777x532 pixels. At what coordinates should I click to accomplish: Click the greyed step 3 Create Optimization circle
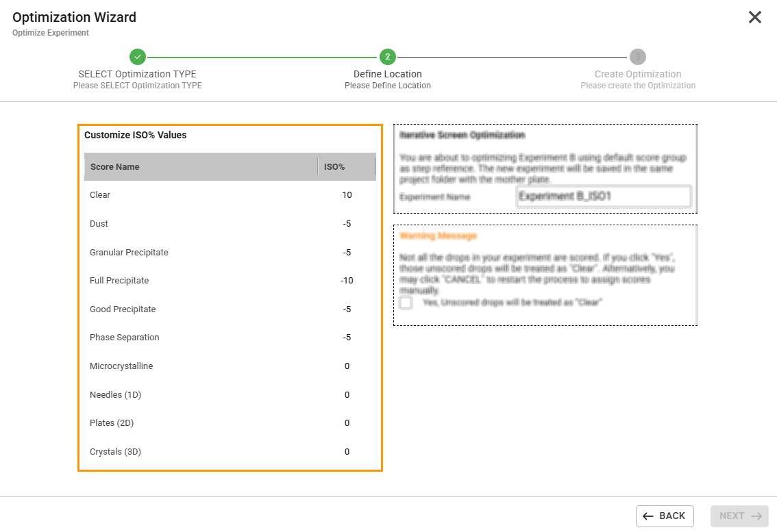(x=637, y=58)
